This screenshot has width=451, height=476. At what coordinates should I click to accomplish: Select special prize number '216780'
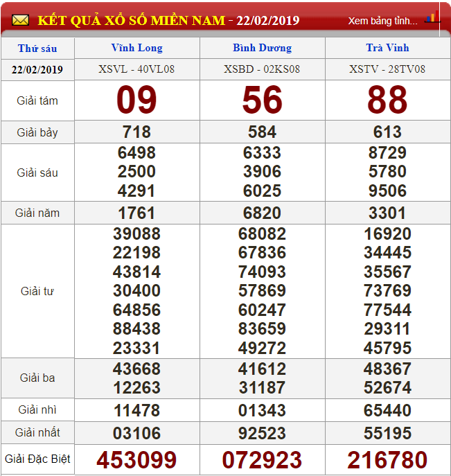(387, 460)
